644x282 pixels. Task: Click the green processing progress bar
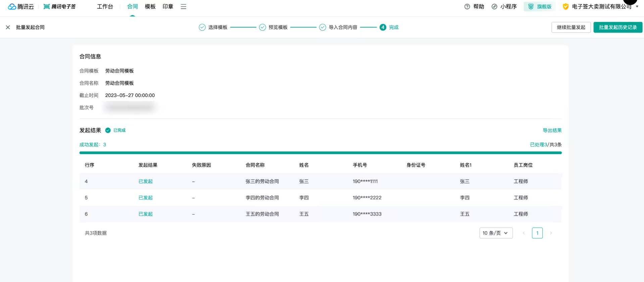click(x=320, y=153)
